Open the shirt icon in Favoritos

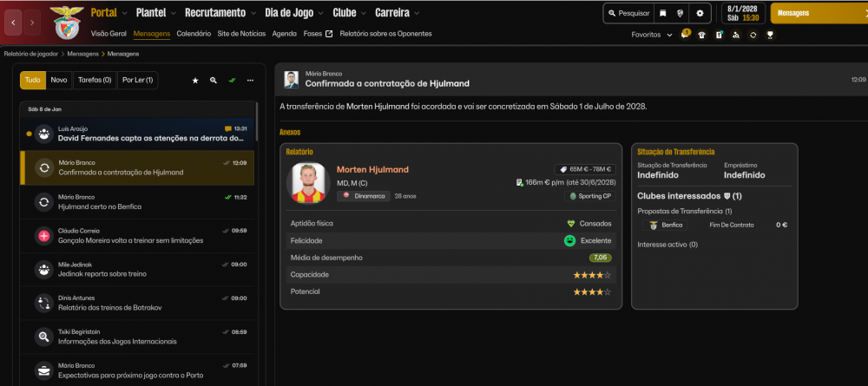702,35
